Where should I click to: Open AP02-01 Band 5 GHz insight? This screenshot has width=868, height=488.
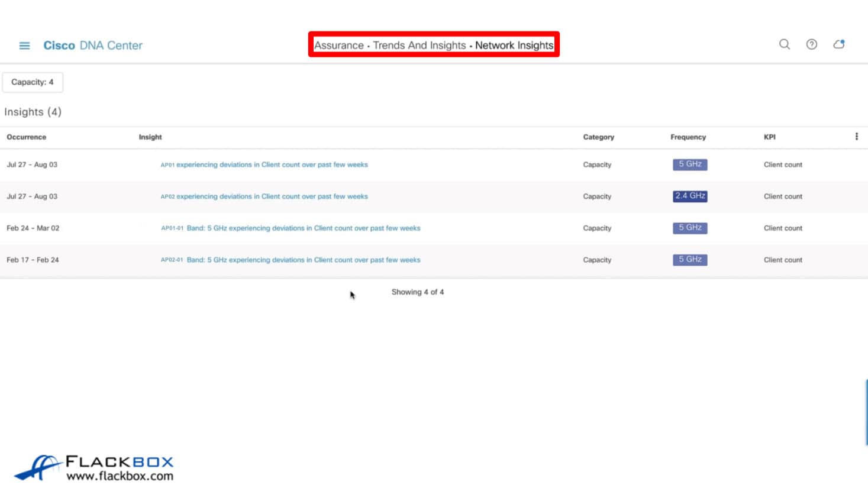(x=291, y=260)
